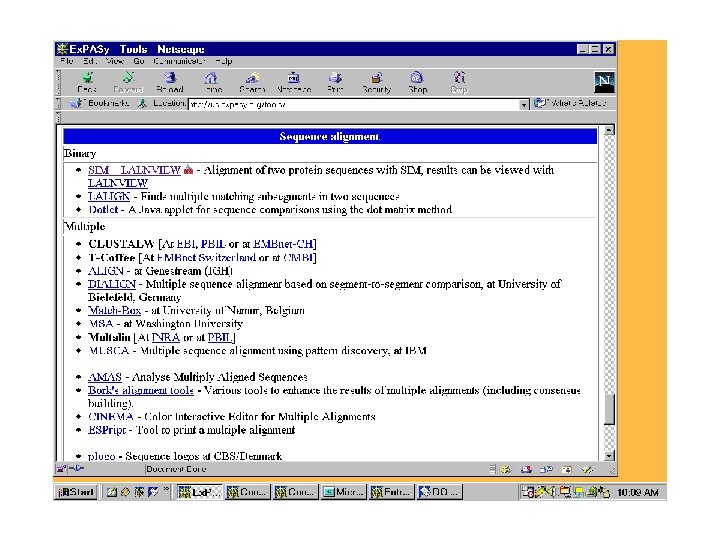
Task: Switch to the Entr... taskbar button
Action: (x=392, y=492)
